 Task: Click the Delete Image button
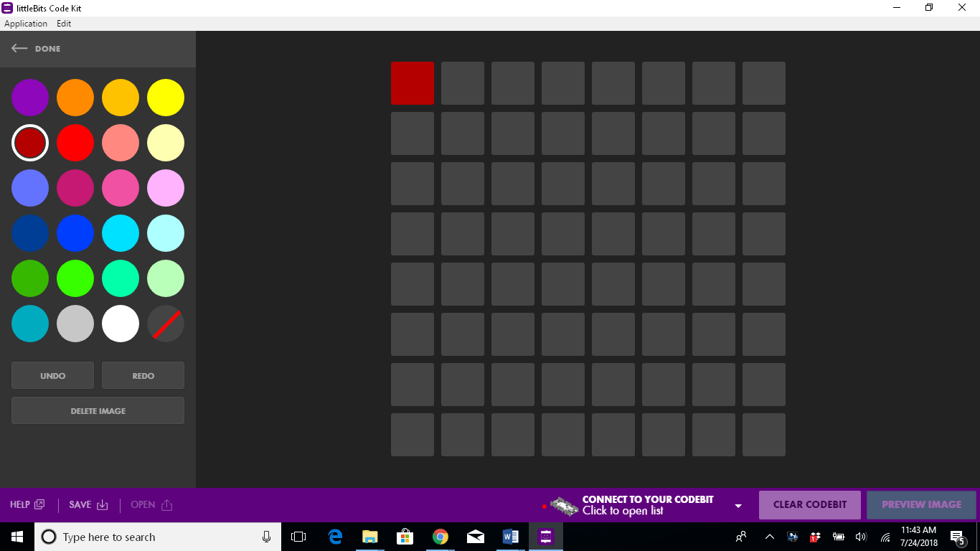[x=98, y=411]
